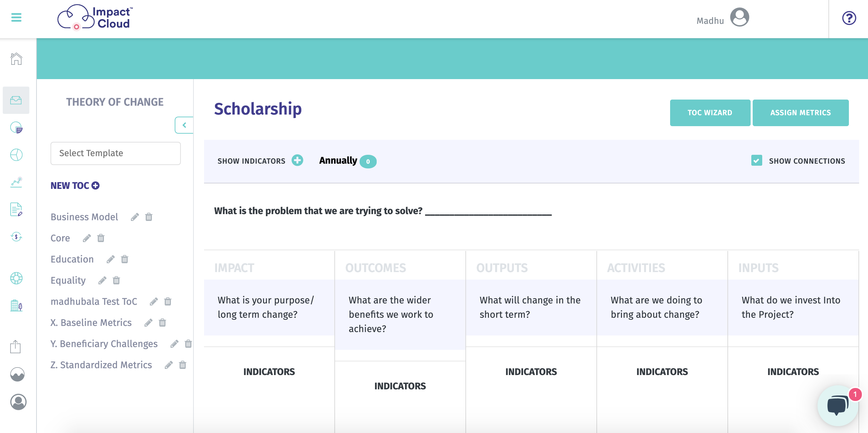Image resolution: width=868 pixels, height=433 pixels.
Task: Click plus icon beside Show Indicators
Action: (x=297, y=160)
